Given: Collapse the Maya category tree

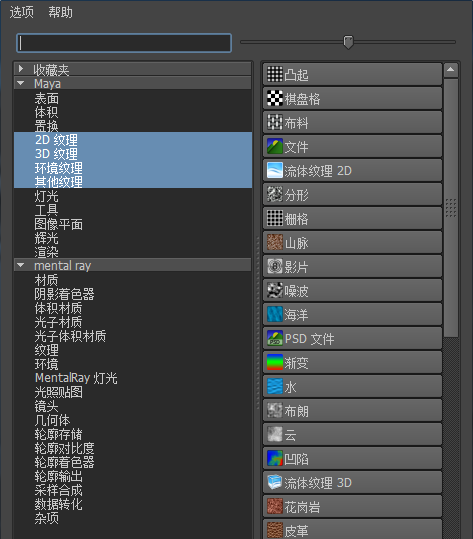Looking at the screenshot, I should (x=21, y=83).
